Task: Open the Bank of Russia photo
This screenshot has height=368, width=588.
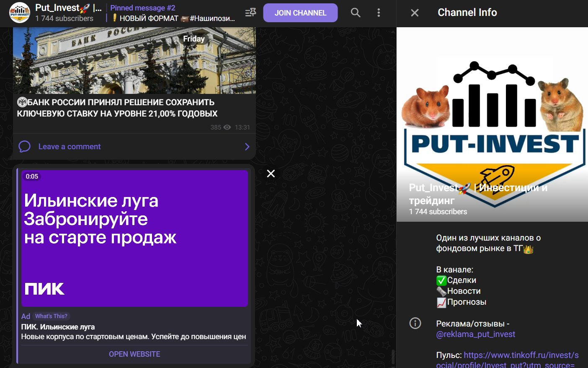Action: coord(134,60)
